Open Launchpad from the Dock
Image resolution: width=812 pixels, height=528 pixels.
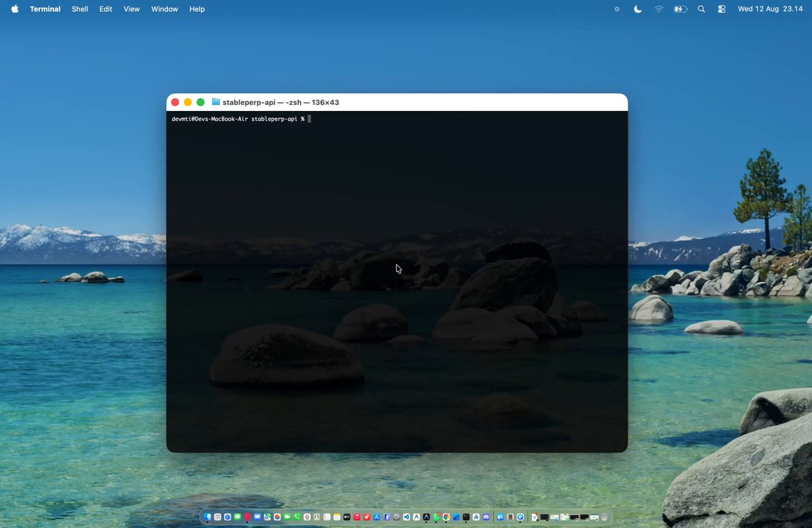(217, 516)
